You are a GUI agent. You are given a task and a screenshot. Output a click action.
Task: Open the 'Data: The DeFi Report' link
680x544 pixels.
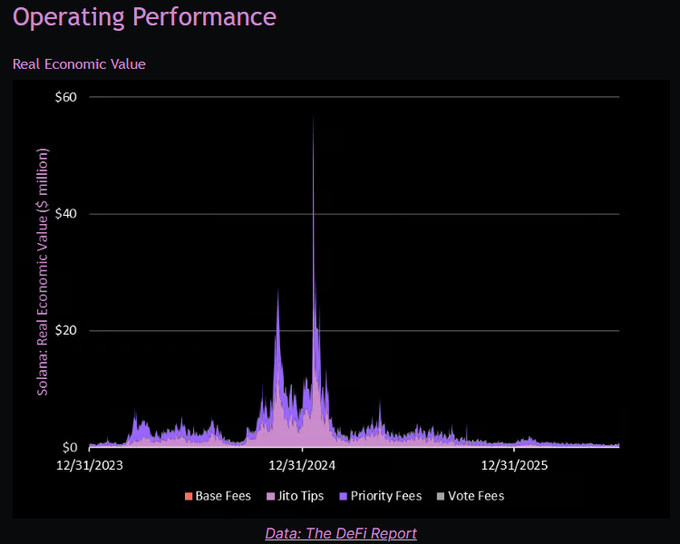coord(341,533)
